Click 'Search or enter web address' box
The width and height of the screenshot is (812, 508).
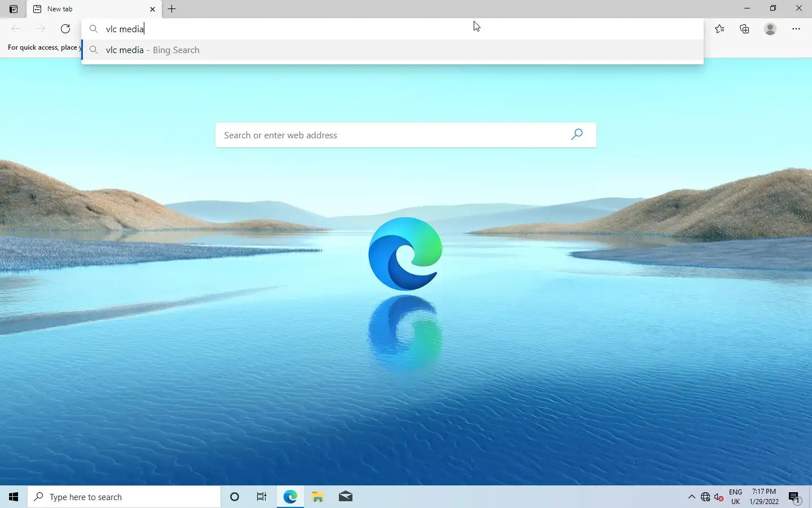tap(405, 135)
